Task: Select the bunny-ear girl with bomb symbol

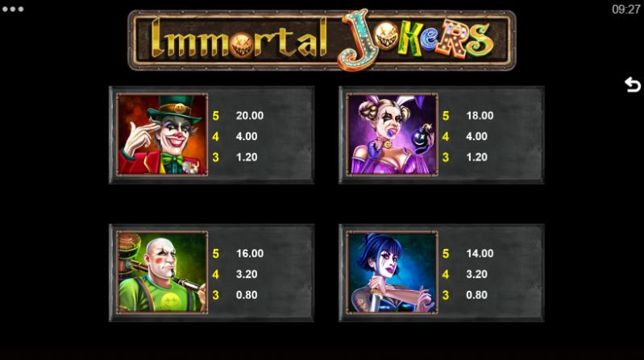Action: point(393,134)
